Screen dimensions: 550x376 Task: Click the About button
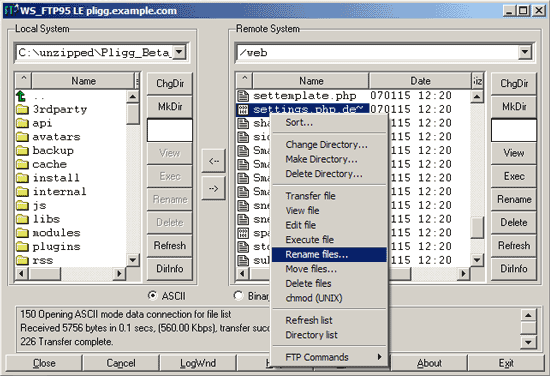pyautogui.click(x=429, y=363)
